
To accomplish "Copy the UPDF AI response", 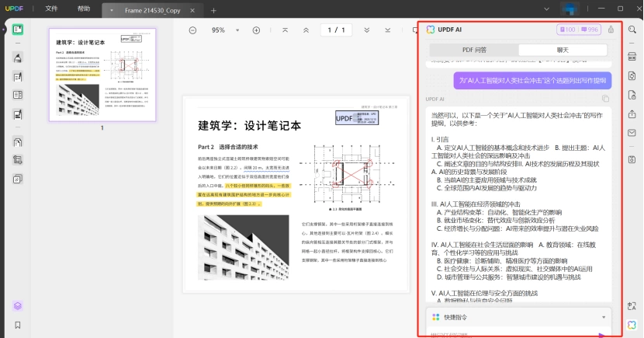I will point(605,99).
